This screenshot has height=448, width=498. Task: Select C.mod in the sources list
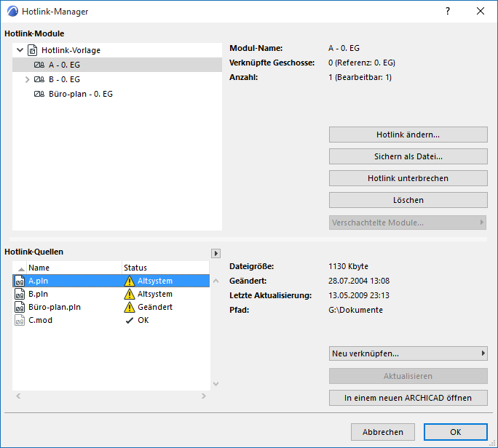pos(111,320)
